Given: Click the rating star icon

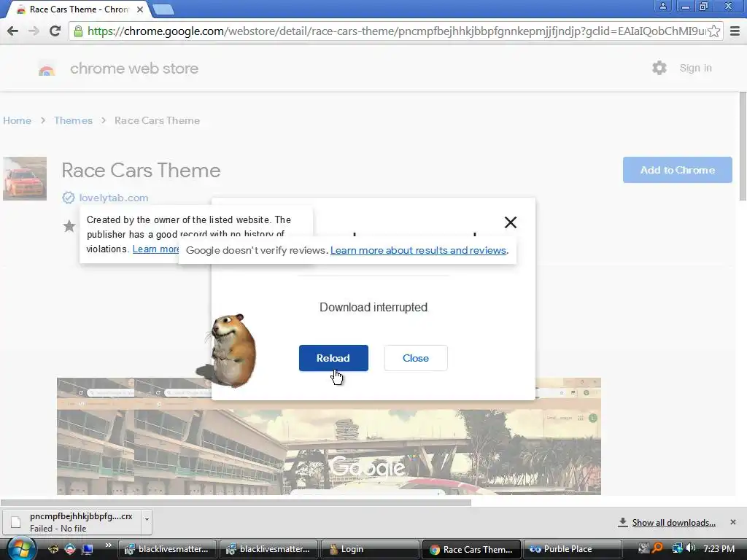Looking at the screenshot, I should [69, 226].
